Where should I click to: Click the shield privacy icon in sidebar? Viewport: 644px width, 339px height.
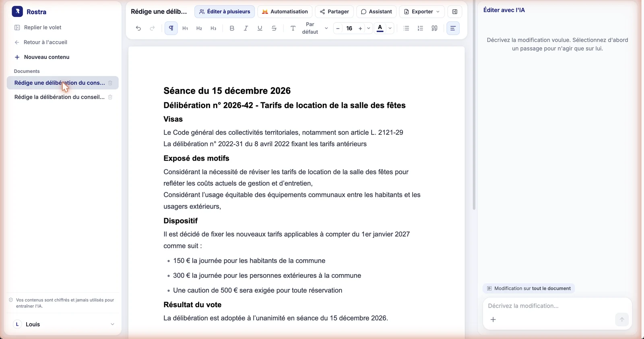coord(11,300)
